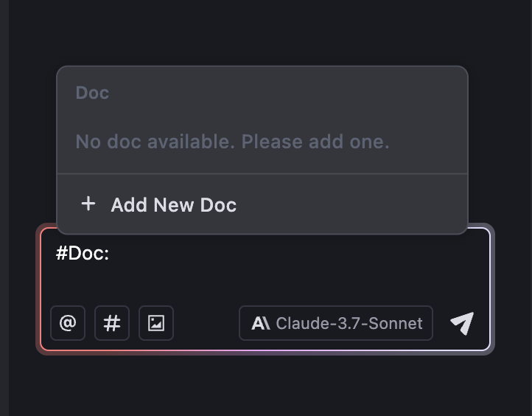This screenshot has width=532, height=416.
Task: Click the #Doc: text in the input
Action: click(x=83, y=253)
